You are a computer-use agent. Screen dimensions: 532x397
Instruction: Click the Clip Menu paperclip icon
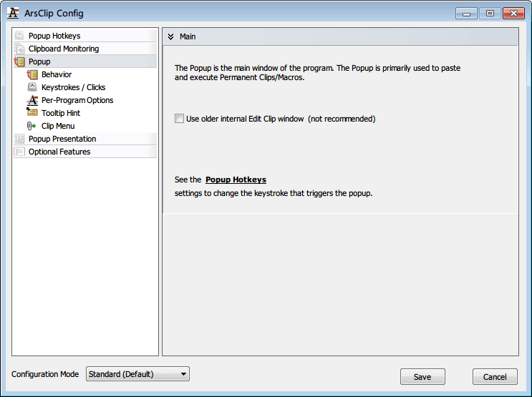coord(32,126)
